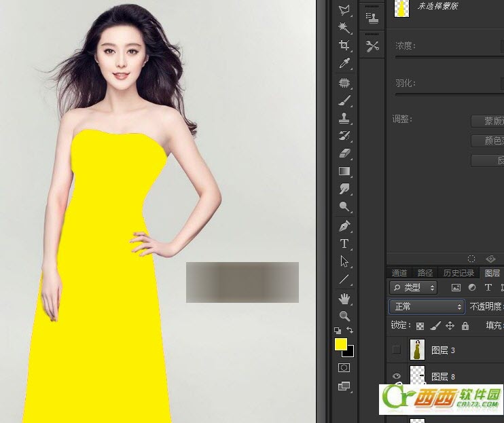This screenshot has width=504, height=423.
Task: Click the yellow foreground color swatch
Action: click(341, 344)
